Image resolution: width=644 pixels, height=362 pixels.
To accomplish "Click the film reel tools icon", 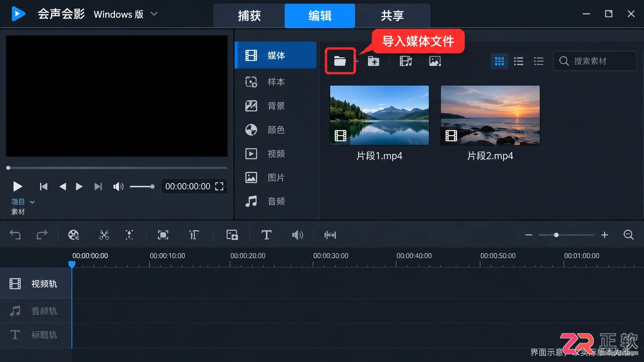I will point(73,235).
